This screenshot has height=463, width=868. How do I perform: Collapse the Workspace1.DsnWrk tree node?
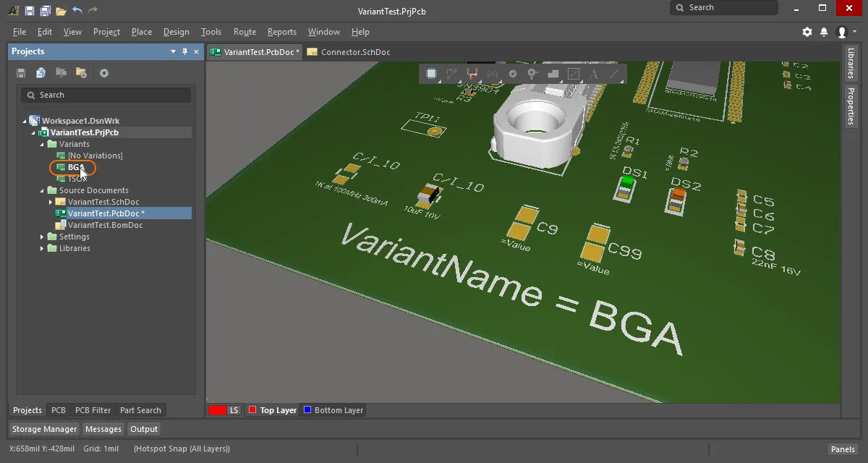pyautogui.click(x=25, y=121)
